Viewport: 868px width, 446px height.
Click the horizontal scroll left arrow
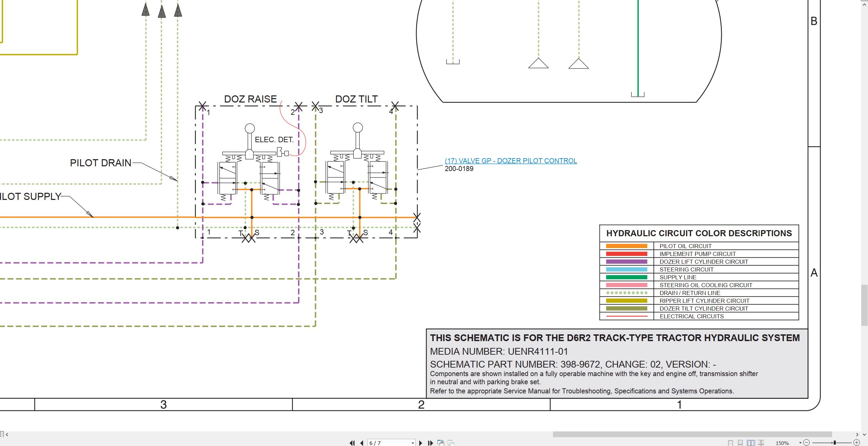pos(7,434)
